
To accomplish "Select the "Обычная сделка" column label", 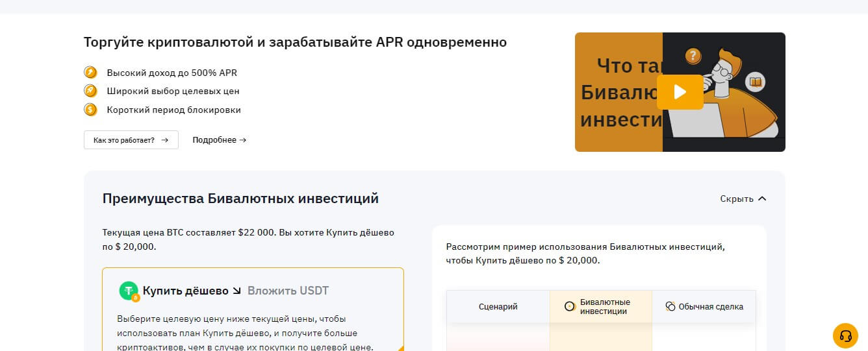I will click(x=711, y=307).
